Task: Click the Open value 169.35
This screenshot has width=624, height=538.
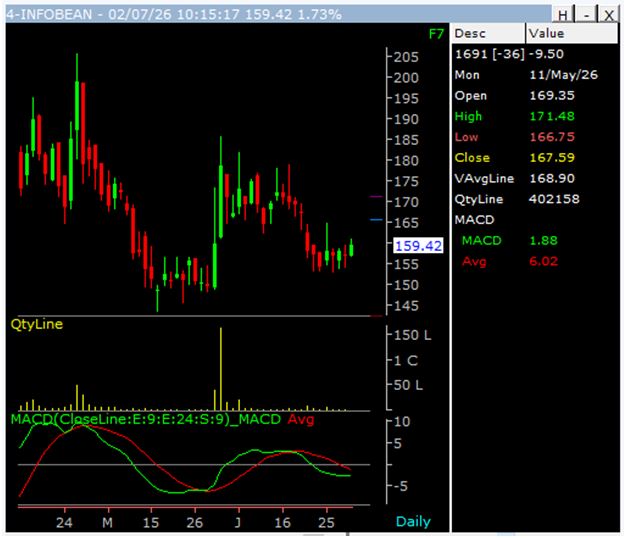Action: [552, 96]
